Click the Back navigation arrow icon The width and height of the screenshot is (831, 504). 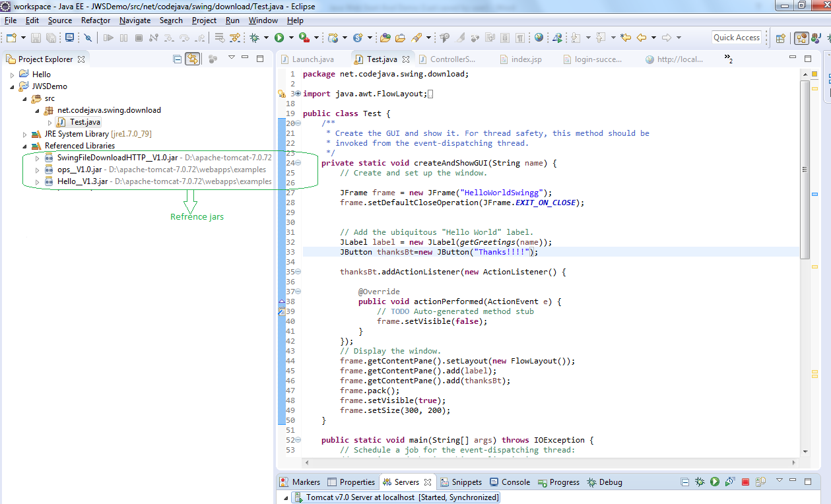click(x=642, y=38)
